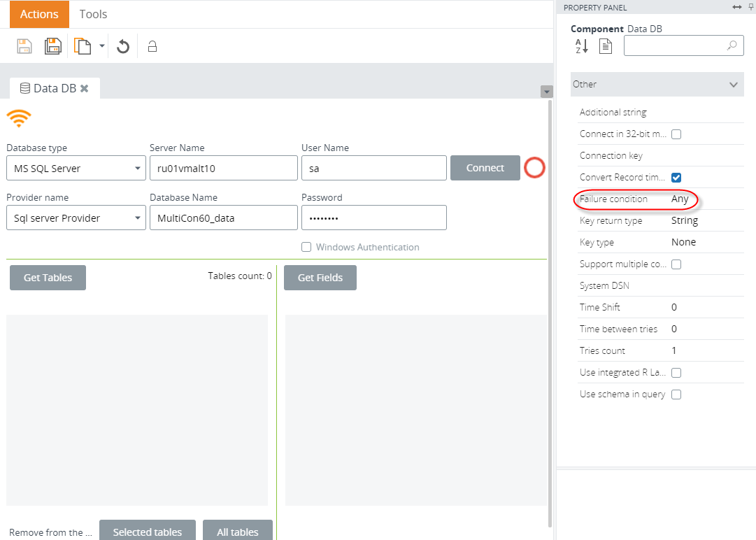756x540 pixels.
Task: Tick the Use schema in query checkbox
Action: click(x=676, y=395)
